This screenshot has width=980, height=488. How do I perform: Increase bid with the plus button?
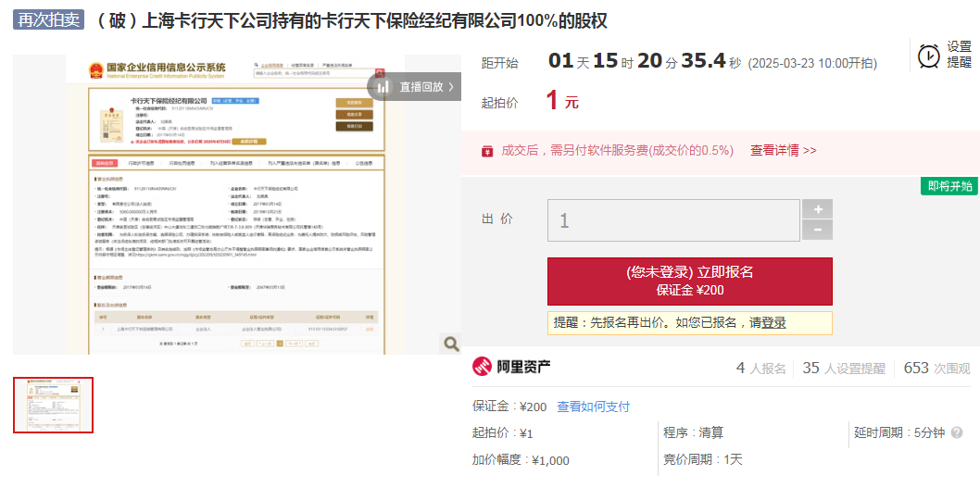(x=817, y=209)
